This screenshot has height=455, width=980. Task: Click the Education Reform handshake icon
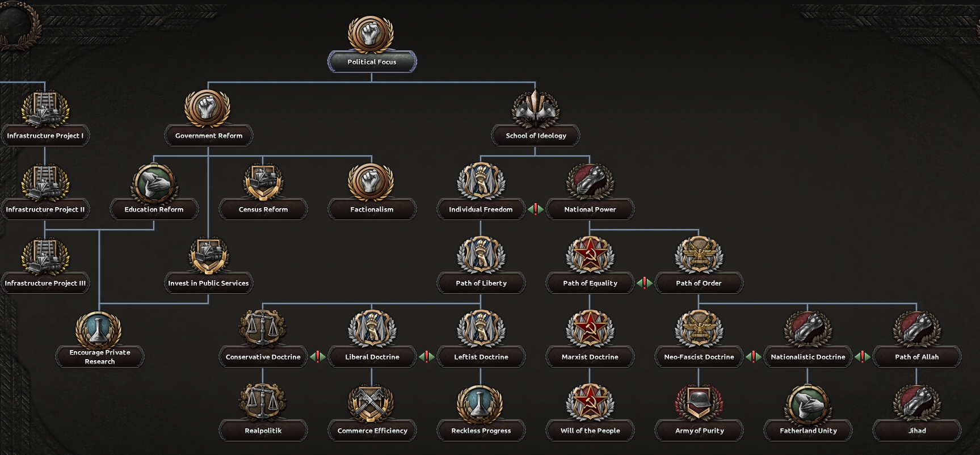pos(154,182)
